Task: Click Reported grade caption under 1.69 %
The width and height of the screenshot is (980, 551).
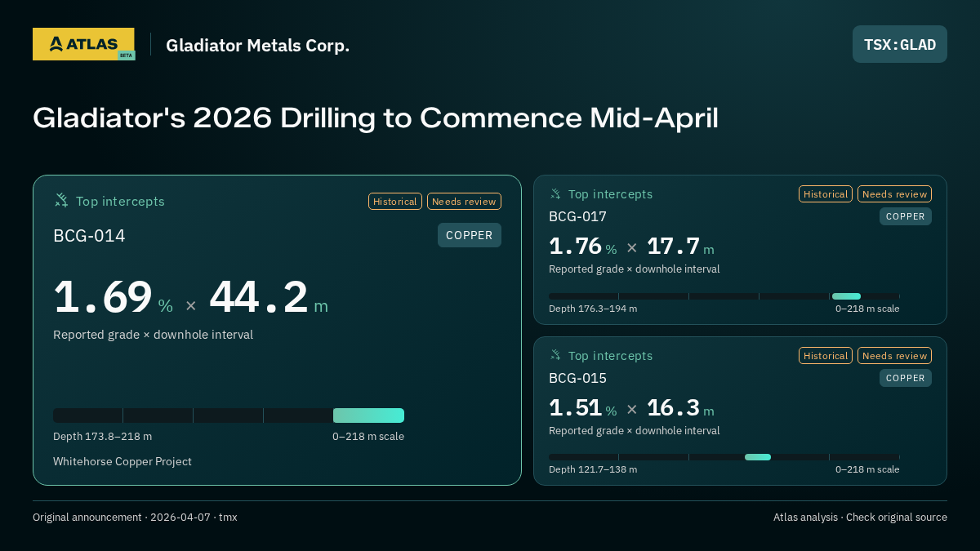Action: tap(153, 335)
